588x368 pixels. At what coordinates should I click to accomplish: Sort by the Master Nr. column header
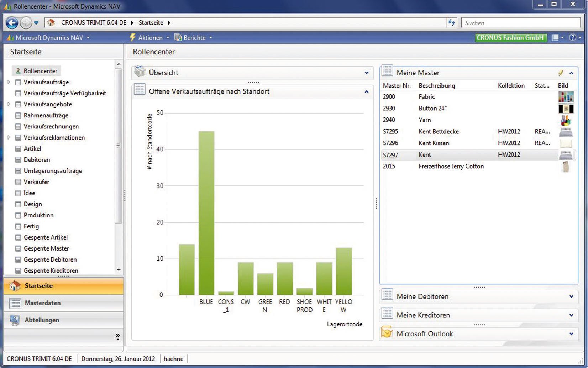pos(397,86)
